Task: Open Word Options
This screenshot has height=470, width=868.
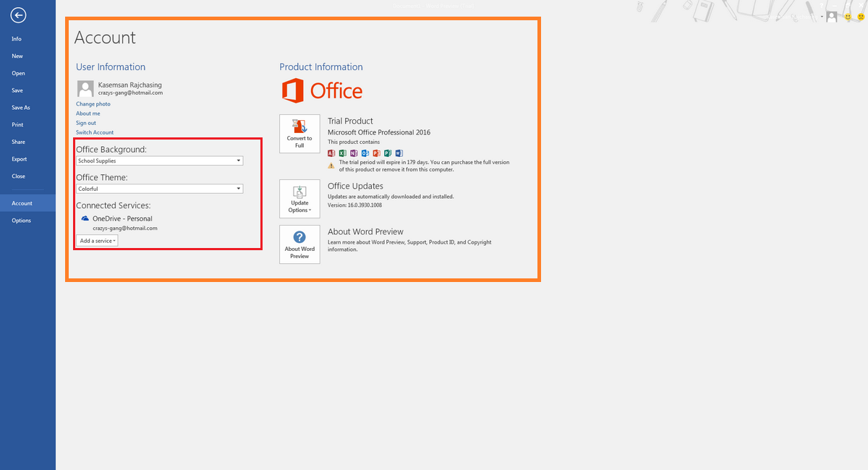Action: pos(22,221)
